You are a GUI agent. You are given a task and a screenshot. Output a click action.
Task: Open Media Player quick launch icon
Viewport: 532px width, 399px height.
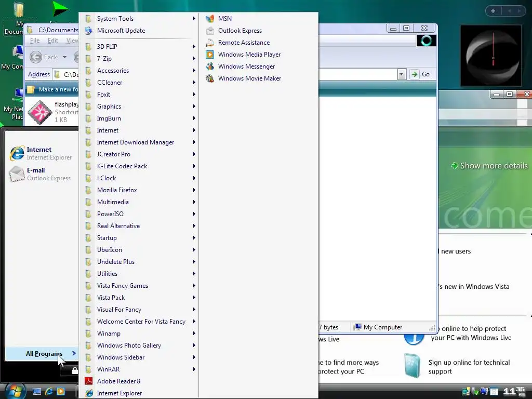click(x=61, y=392)
